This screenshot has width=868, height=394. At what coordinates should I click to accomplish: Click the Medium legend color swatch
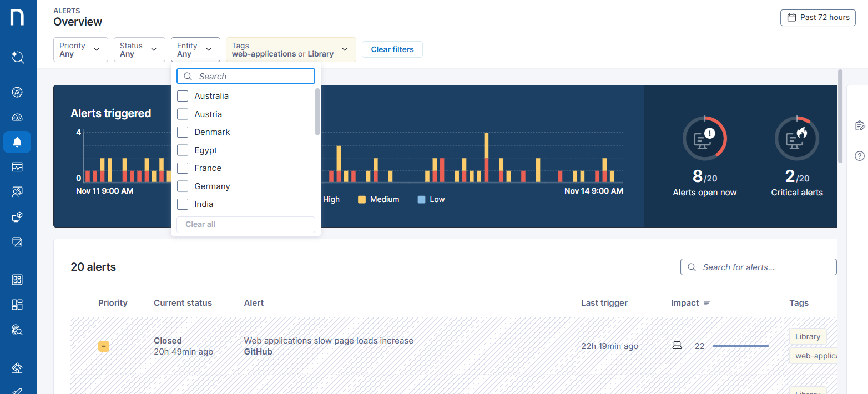click(x=362, y=199)
